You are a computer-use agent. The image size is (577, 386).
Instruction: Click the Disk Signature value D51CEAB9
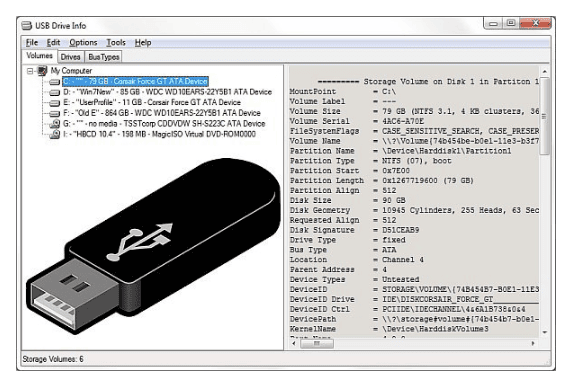click(400, 230)
